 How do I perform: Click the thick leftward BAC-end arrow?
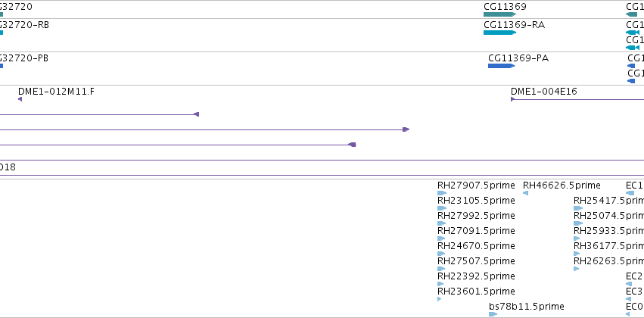click(x=352, y=145)
